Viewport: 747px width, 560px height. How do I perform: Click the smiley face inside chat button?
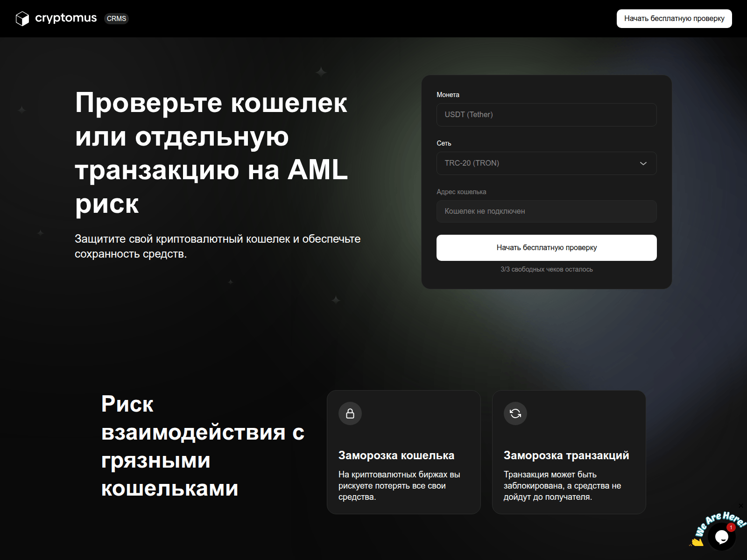[x=722, y=536]
